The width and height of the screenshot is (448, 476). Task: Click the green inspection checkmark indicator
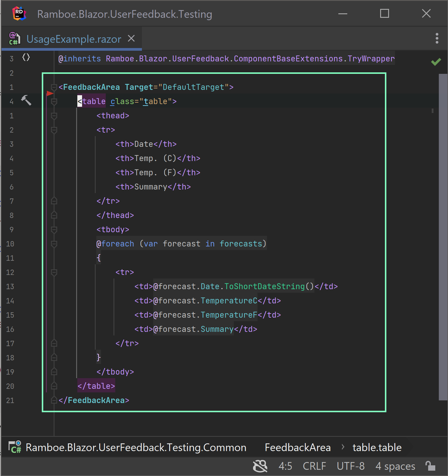click(436, 62)
